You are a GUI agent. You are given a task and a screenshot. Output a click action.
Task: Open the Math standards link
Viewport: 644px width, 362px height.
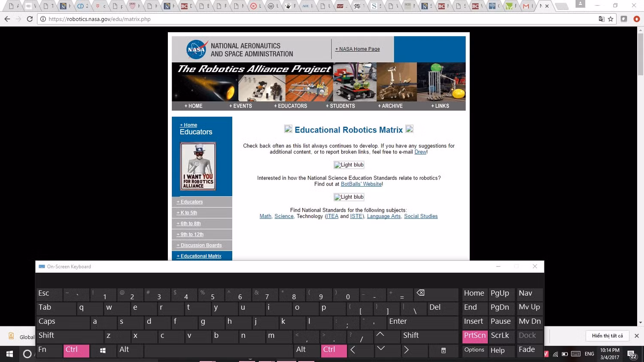(265, 216)
